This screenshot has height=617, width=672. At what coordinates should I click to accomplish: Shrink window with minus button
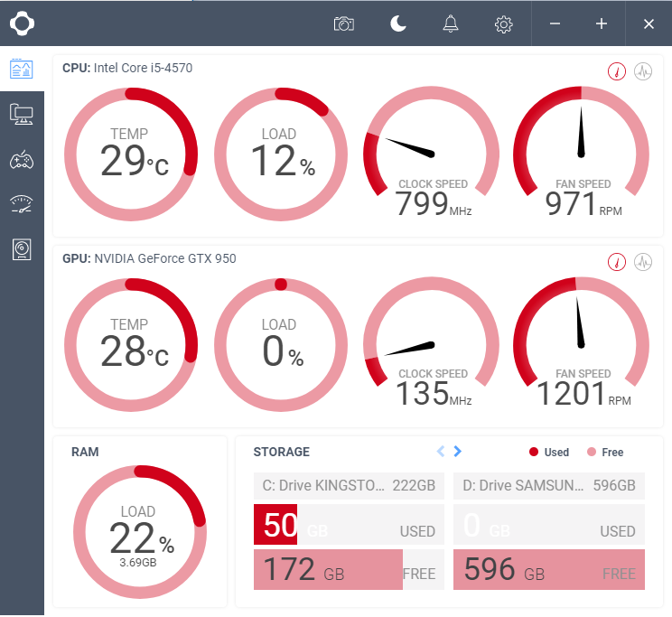555,23
